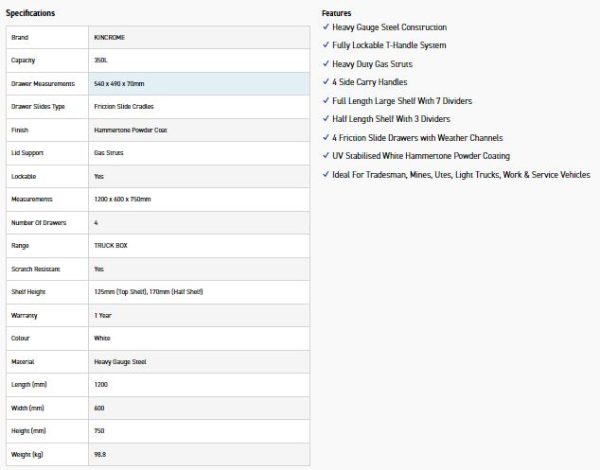Select the Capacity 350L value cell
The height and width of the screenshot is (470, 600).
pos(199,60)
